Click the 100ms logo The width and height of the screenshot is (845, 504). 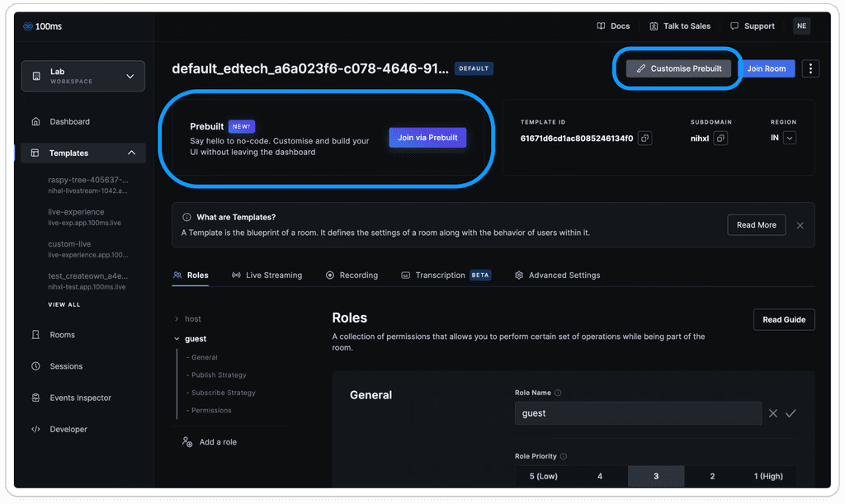point(43,26)
